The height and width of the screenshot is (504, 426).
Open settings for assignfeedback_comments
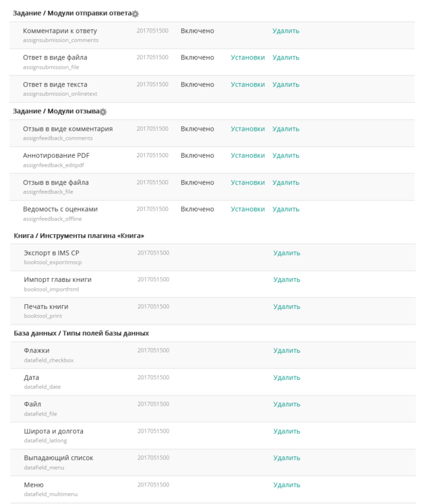click(247, 129)
